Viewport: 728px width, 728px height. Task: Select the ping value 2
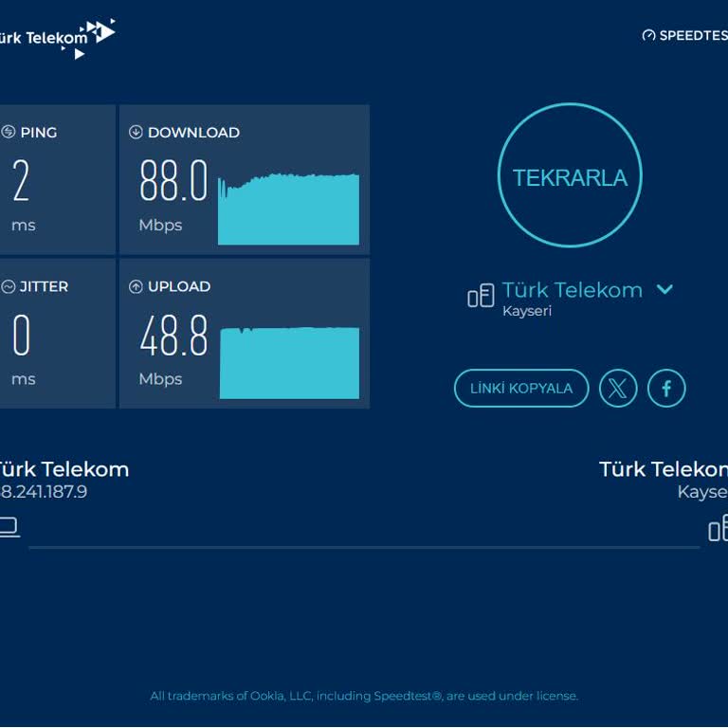(22, 181)
